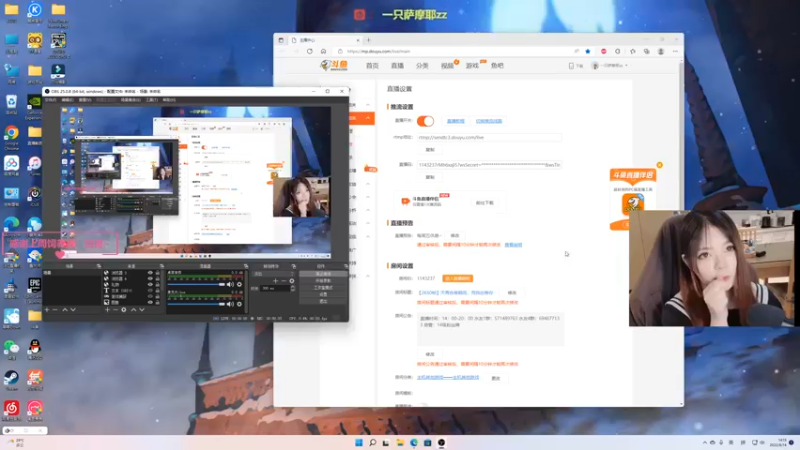Click the orange enter live room button
800x450 pixels.
[x=457, y=278]
